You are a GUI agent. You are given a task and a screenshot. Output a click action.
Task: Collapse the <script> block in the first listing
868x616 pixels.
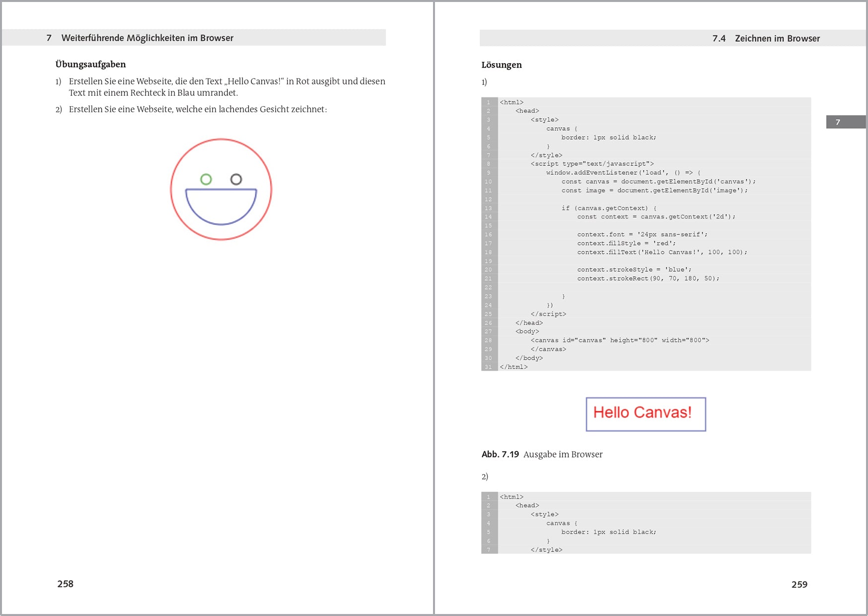[591, 163]
